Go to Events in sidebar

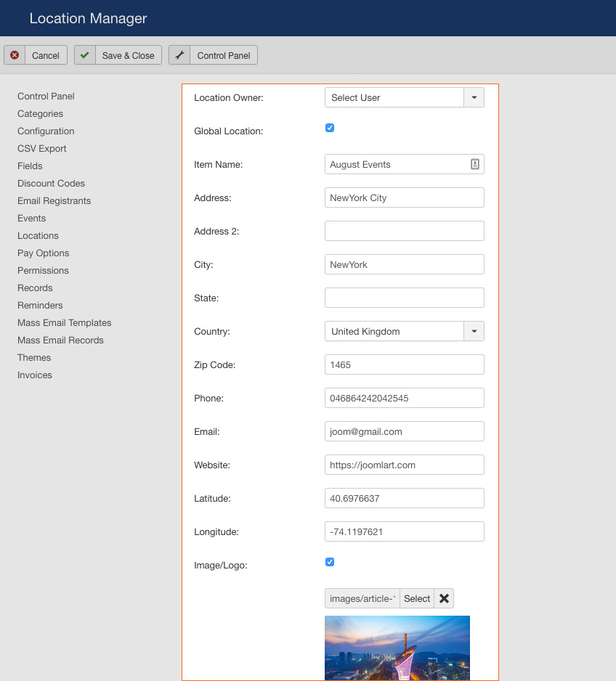pos(32,218)
